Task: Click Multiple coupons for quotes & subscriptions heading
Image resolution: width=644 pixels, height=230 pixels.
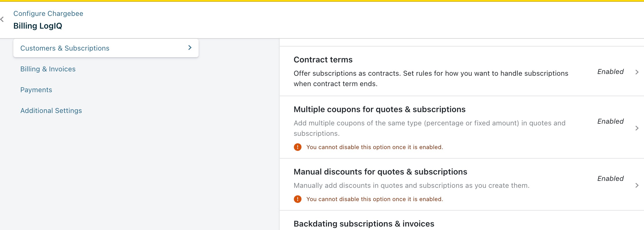Action: point(379,109)
